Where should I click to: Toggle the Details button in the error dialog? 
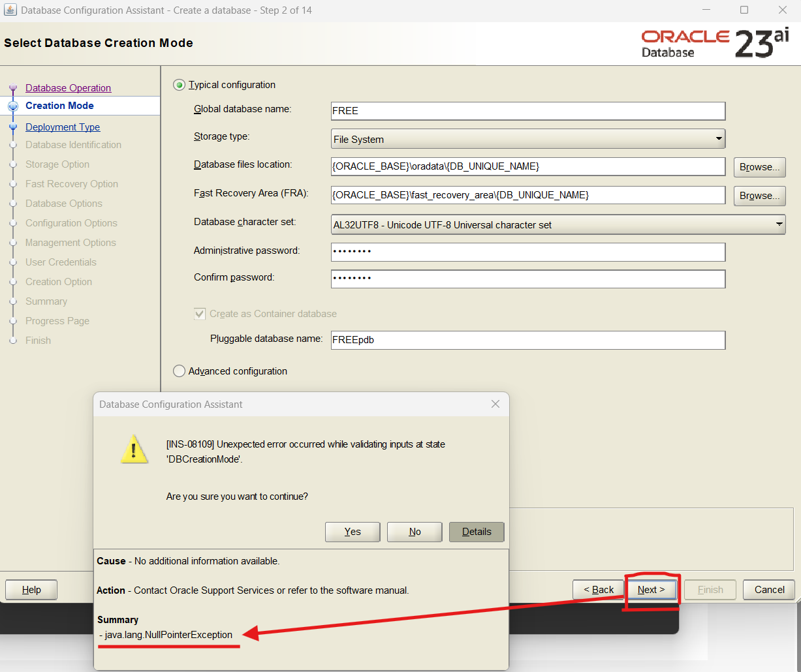[x=477, y=532]
